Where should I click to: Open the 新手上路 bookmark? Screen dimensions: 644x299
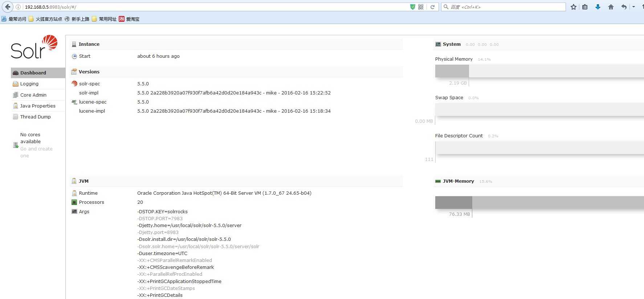click(x=77, y=19)
